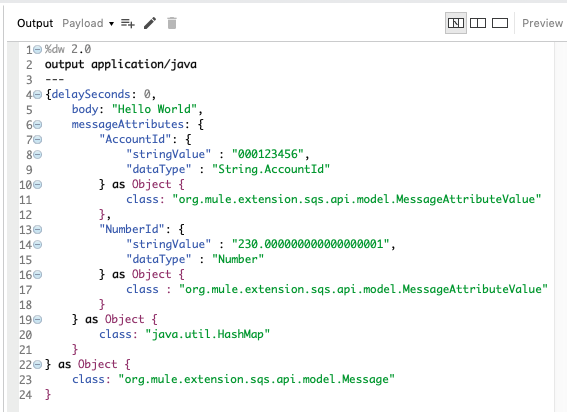Place cursor in "Hello World" body string
The height and width of the screenshot is (412, 567).
point(154,109)
